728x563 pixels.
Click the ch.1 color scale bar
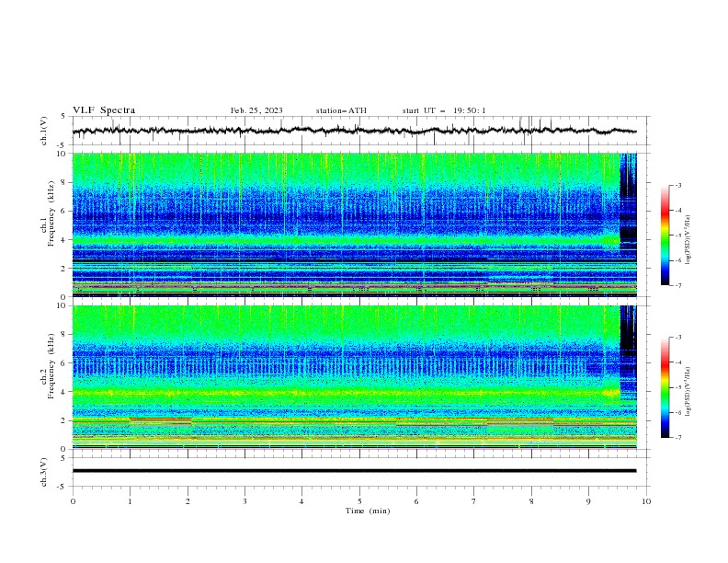click(x=665, y=236)
